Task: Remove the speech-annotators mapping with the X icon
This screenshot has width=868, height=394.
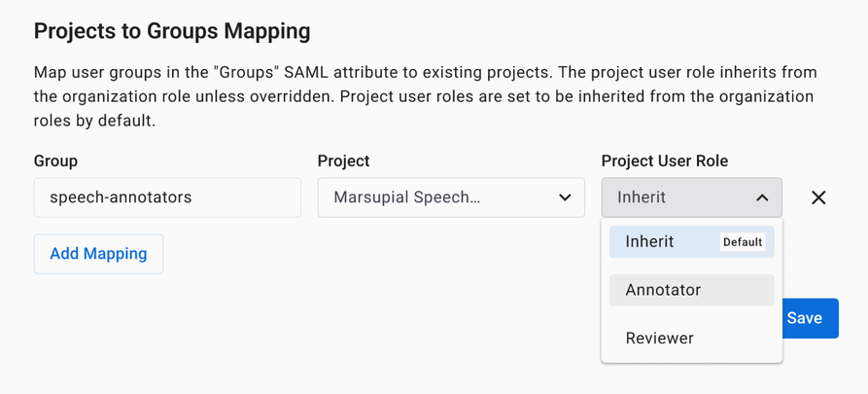Action: (x=818, y=197)
